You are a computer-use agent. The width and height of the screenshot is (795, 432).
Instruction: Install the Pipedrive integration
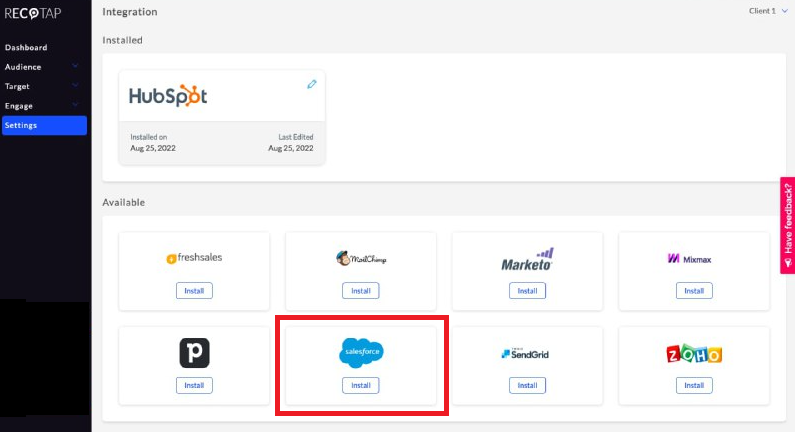click(x=194, y=385)
